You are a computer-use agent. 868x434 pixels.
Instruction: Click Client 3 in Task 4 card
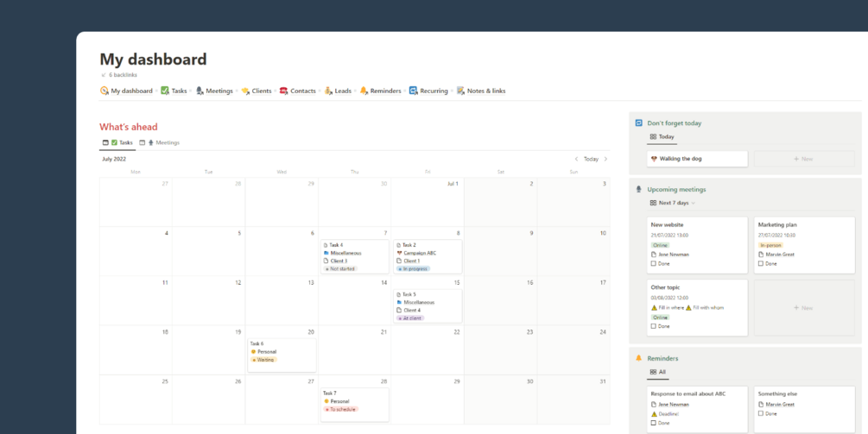(x=339, y=261)
